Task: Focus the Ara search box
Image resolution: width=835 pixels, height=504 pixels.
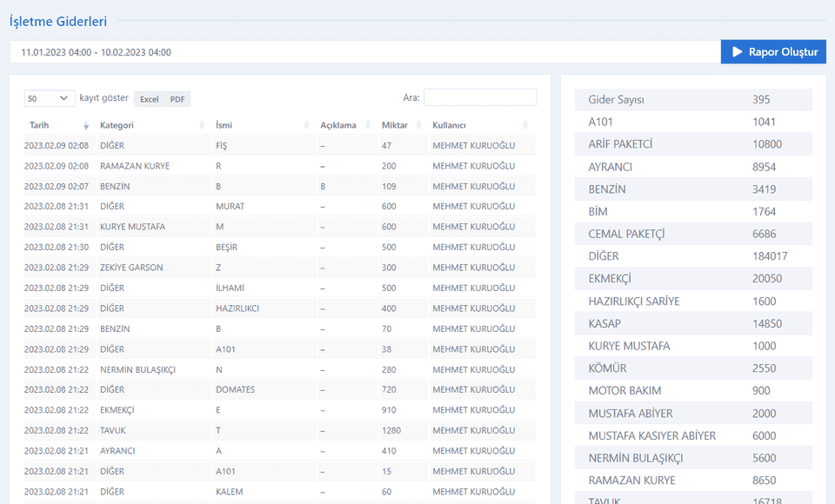Action: (x=480, y=97)
